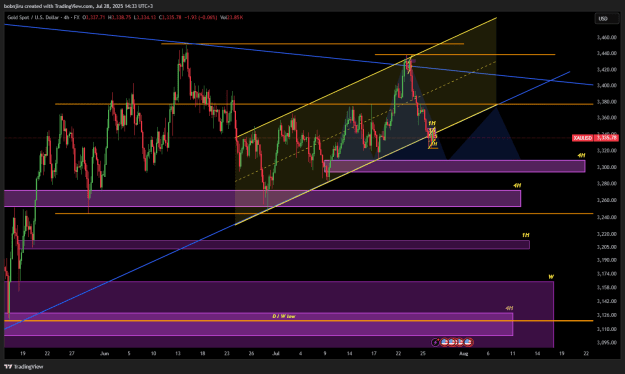Click the 3,095.00 price axis label
Screen dimensions: 625x374
607,343
